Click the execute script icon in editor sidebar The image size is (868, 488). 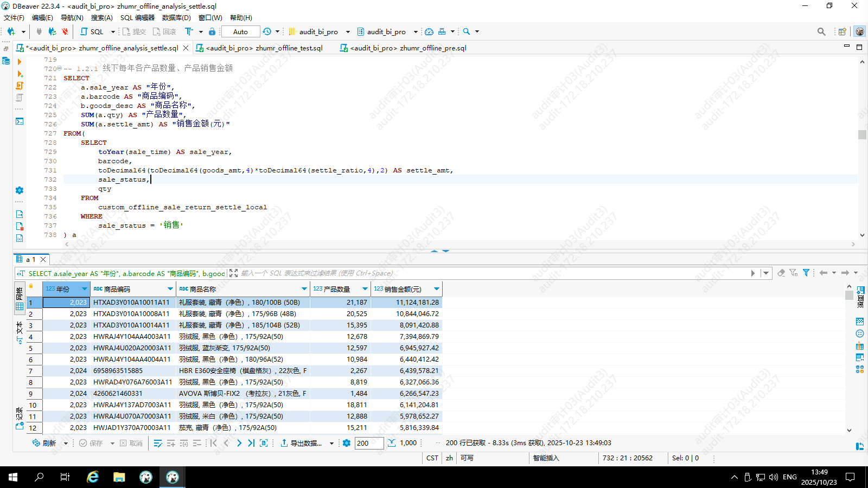[20, 86]
